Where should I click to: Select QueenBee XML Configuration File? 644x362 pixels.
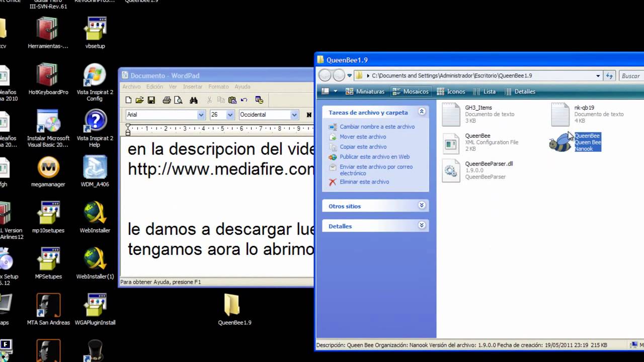tap(479, 142)
